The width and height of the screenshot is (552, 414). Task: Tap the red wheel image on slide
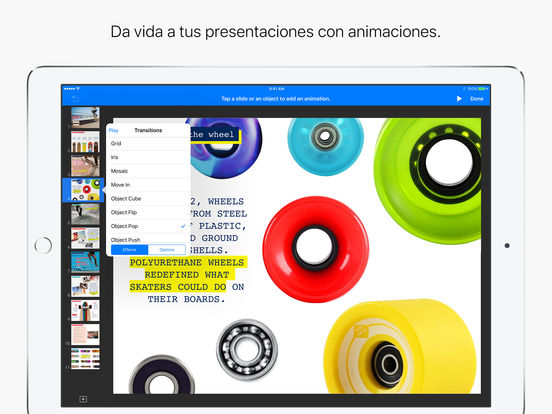pos(316,249)
